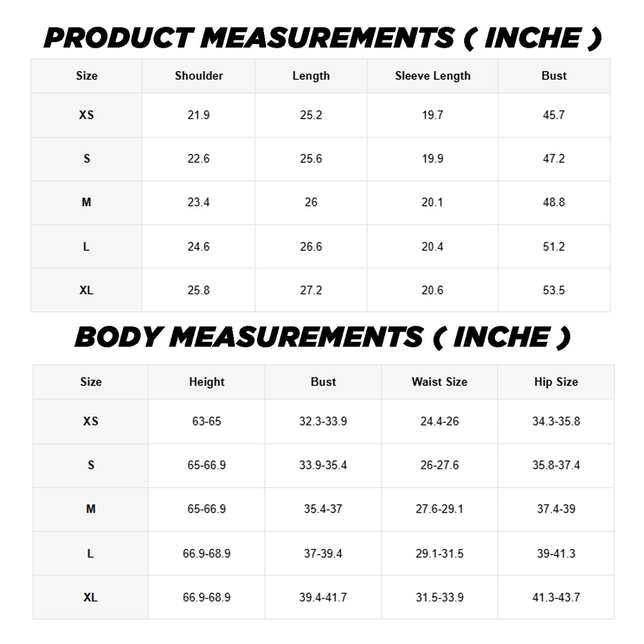Click the Waist Size column header
This screenshot has width=644, height=644.
pyautogui.click(x=439, y=382)
